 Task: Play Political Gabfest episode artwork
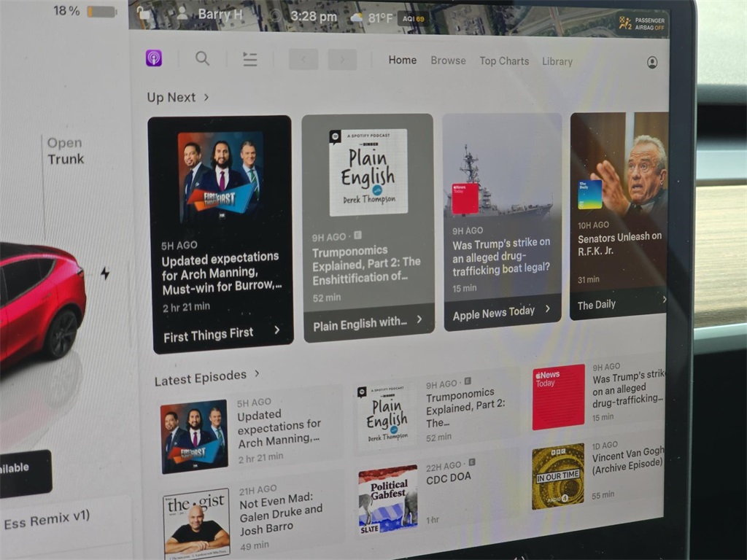(x=388, y=499)
